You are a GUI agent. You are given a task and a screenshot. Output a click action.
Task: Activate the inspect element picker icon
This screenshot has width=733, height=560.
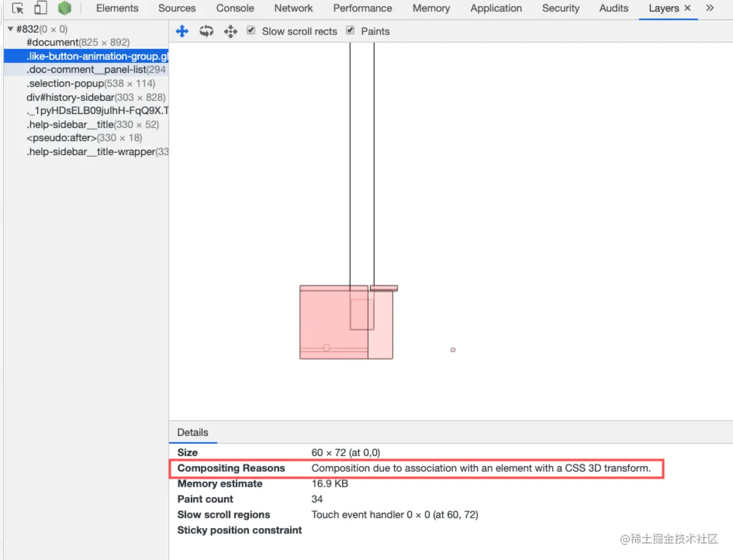click(18, 9)
